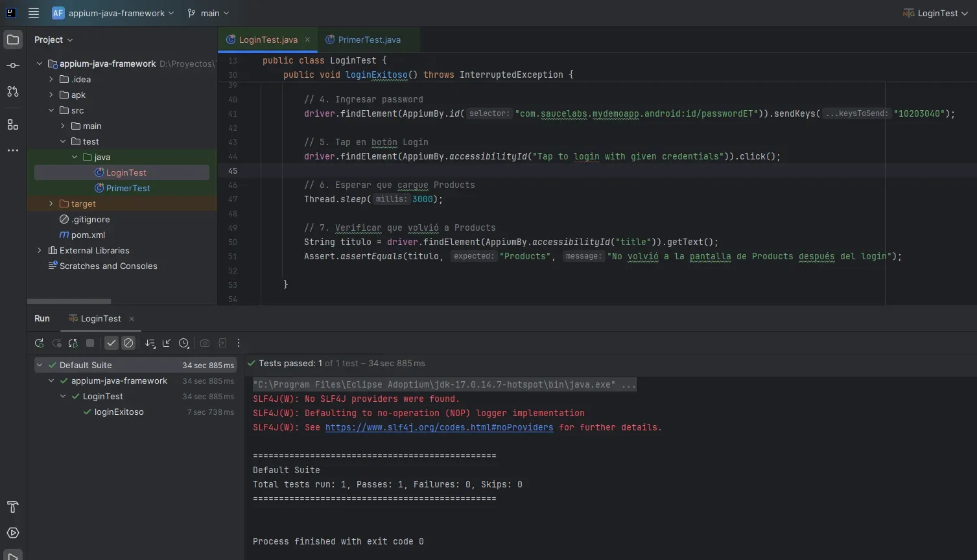
Task: Rerun LoginTest from Run toolbar
Action: [x=40, y=343]
